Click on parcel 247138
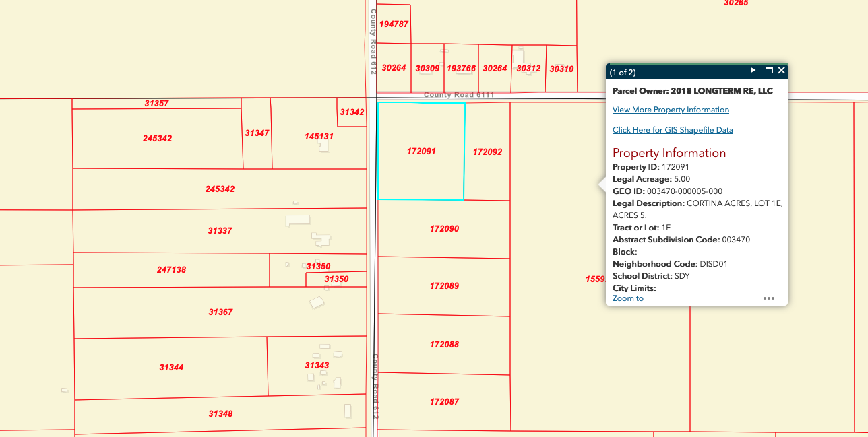 (x=171, y=270)
